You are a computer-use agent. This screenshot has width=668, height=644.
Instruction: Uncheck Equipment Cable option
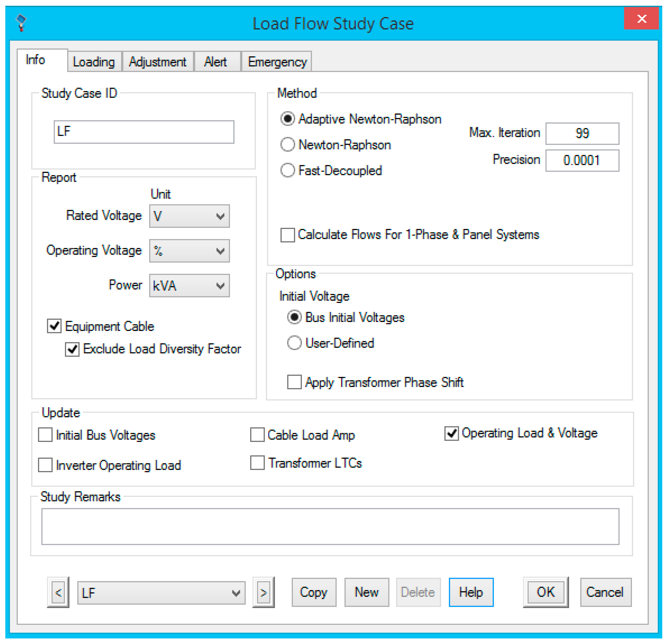(x=54, y=326)
